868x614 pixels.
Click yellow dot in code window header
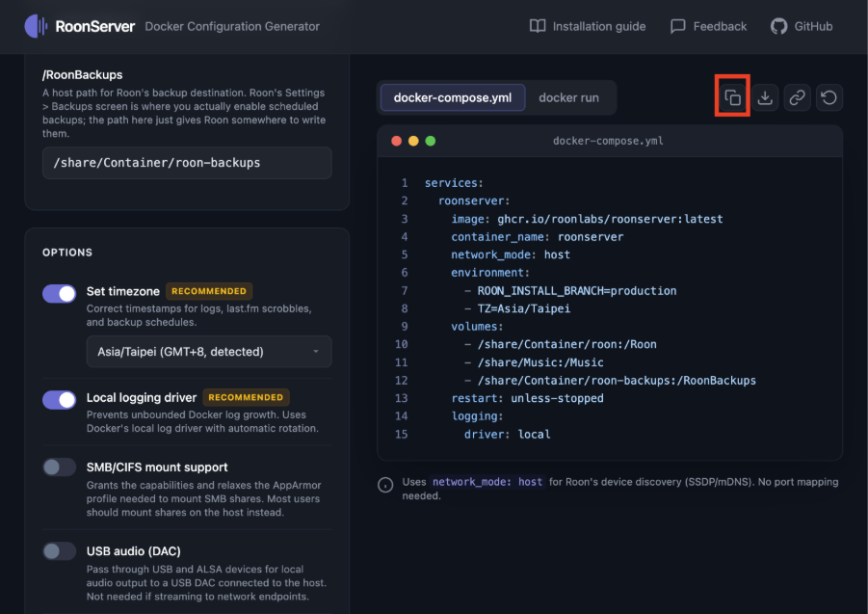point(413,141)
